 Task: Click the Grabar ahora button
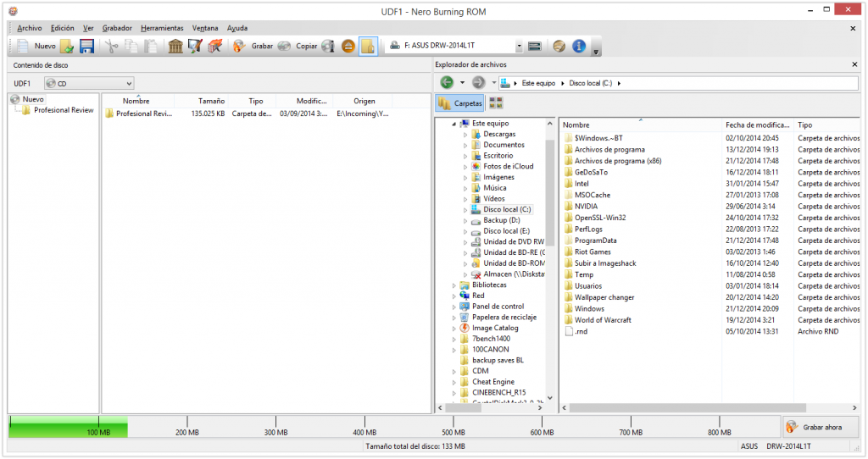(x=821, y=427)
